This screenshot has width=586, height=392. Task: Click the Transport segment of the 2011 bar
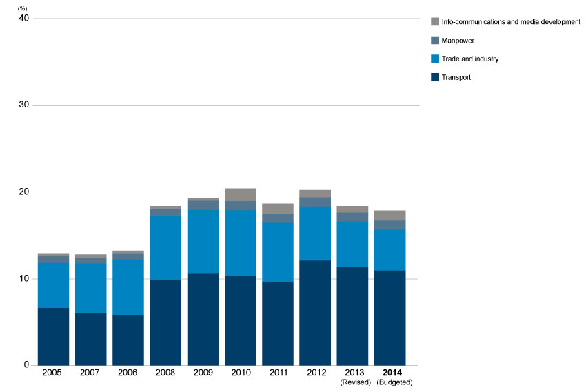(278, 324)
